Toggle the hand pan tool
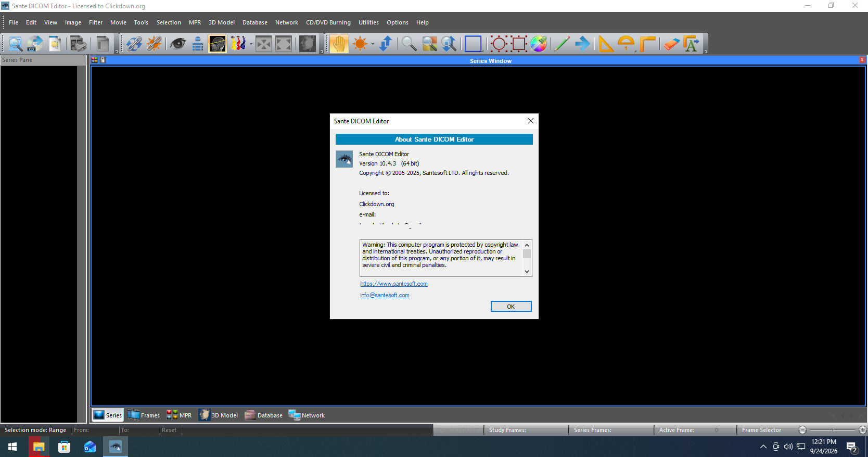 point(339,44)
